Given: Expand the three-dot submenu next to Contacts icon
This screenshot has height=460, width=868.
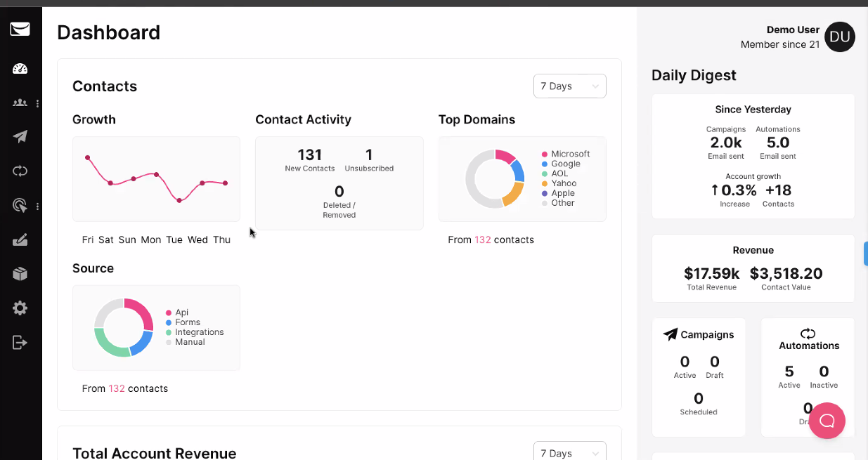Looking at the screenshot, I should (x=38, y=103).
